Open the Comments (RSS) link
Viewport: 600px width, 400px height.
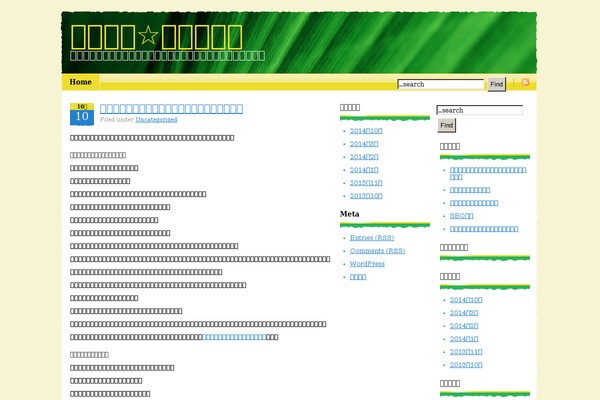point(377,251)
